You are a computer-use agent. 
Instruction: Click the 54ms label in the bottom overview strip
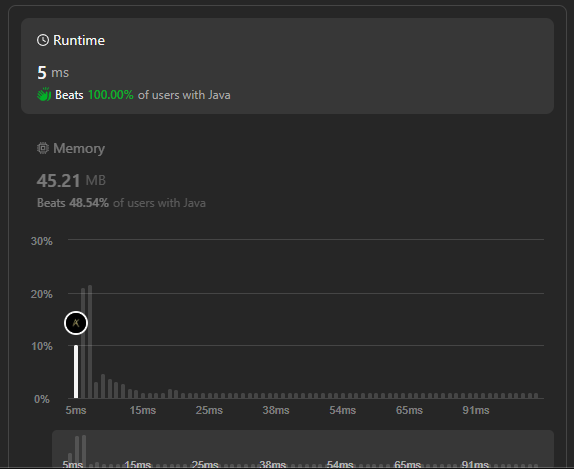click(x=340, y=464)
